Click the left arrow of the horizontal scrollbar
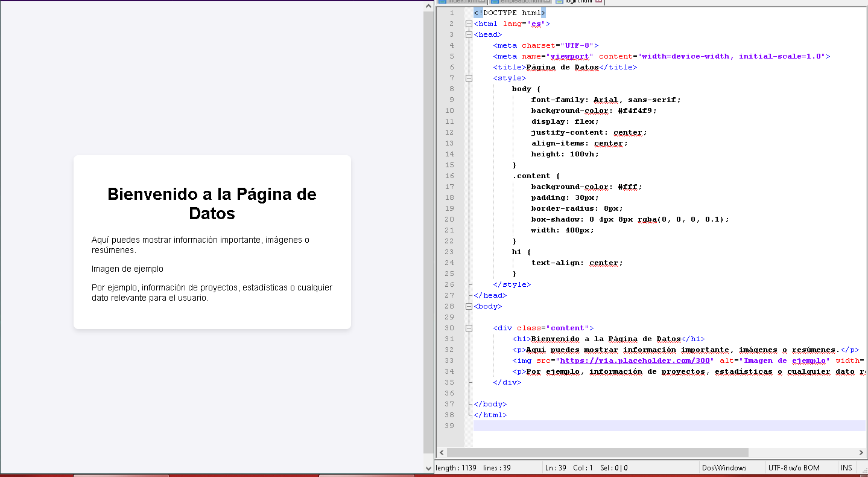The width and height of the screenshot is (868, 477). 442,452
